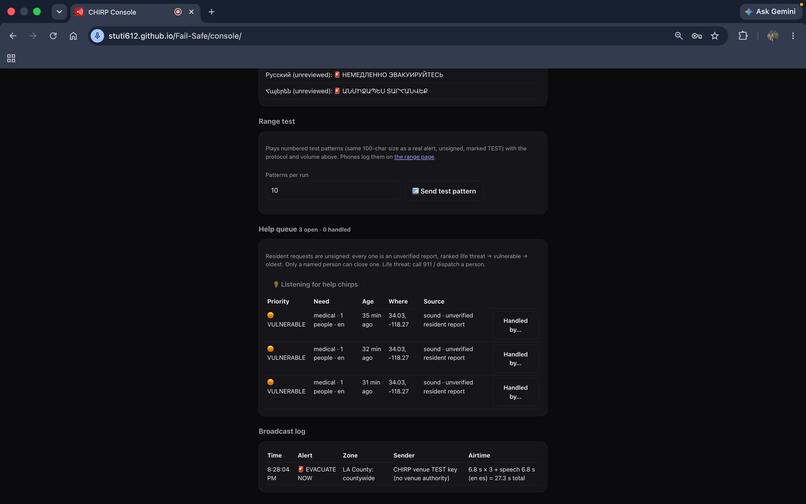
Task: Click the Armenian (unreviewed) translation line
Action: click(x=346, y=91)
